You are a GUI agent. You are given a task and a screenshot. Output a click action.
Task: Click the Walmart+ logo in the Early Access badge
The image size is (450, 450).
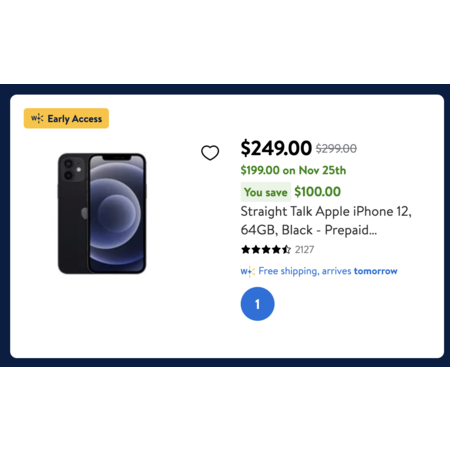[37, 118]
